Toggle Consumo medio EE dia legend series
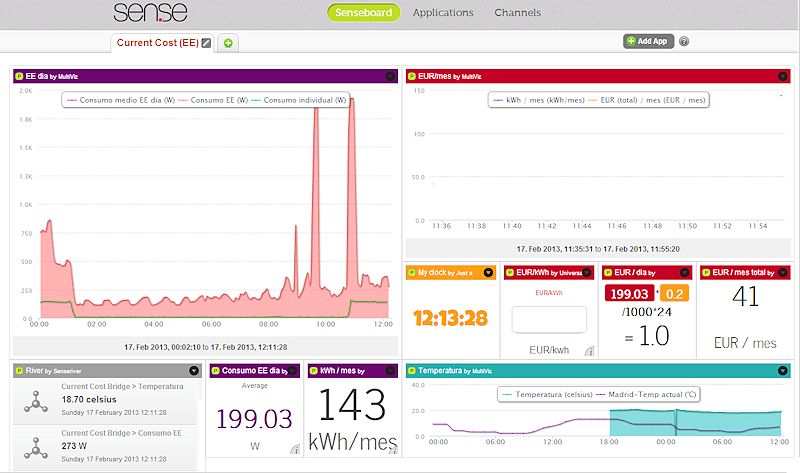 (x=121, y=100)
